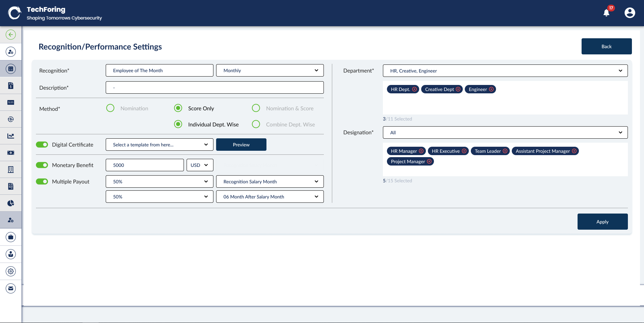Image resolution: width=644 pixels, height=323 pixels.
Task: Open the mail envelope sidebar icon
Action: pos(11,288)
